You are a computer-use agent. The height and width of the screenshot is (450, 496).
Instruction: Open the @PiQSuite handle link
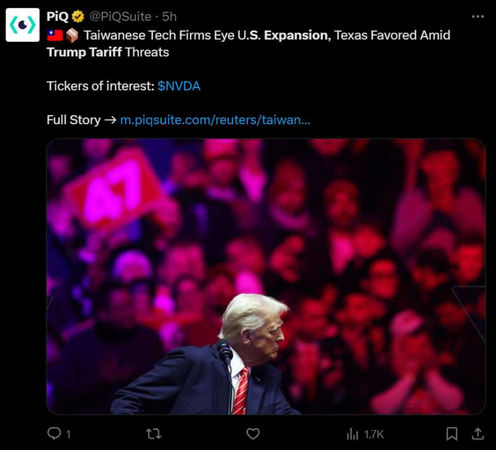[x=120, y=17]
